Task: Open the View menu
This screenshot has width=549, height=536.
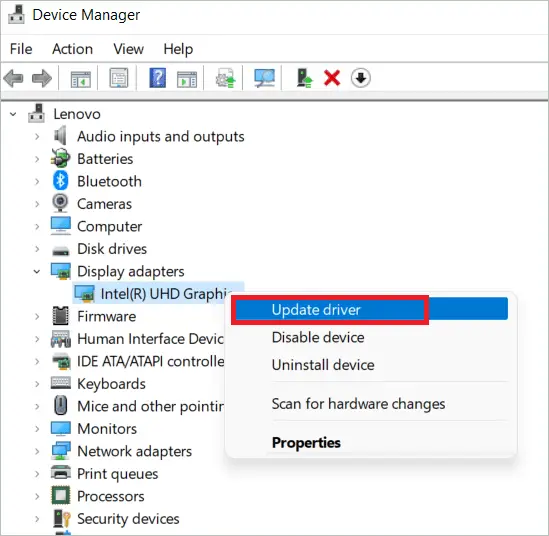Action: tap(128, 49)
